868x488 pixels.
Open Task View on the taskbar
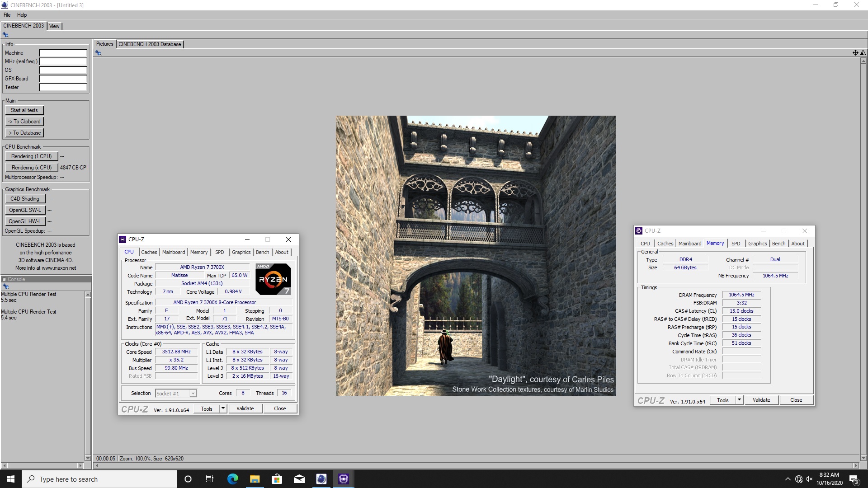click(x=209, y=479)
